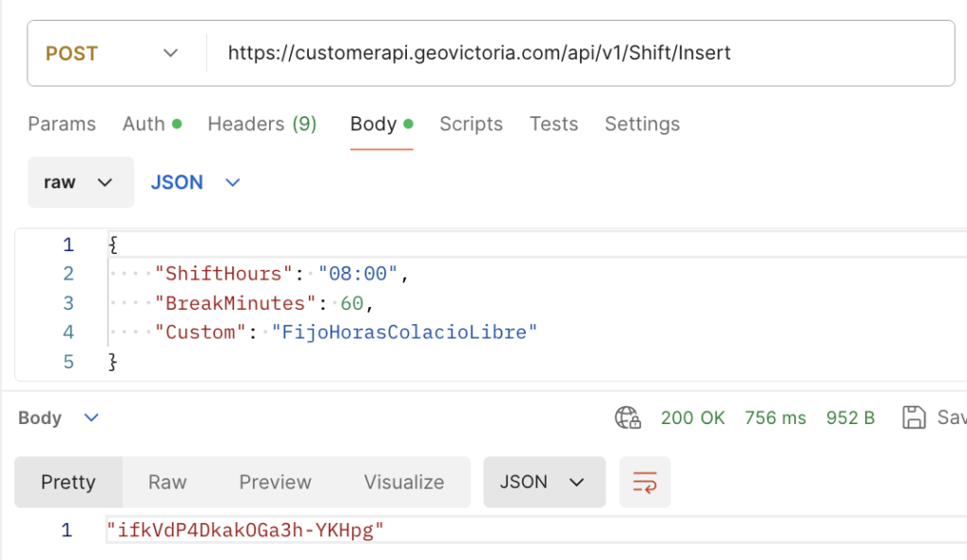Select the request Body tab
The image size is (967, 560).
[x=381, y=124]
